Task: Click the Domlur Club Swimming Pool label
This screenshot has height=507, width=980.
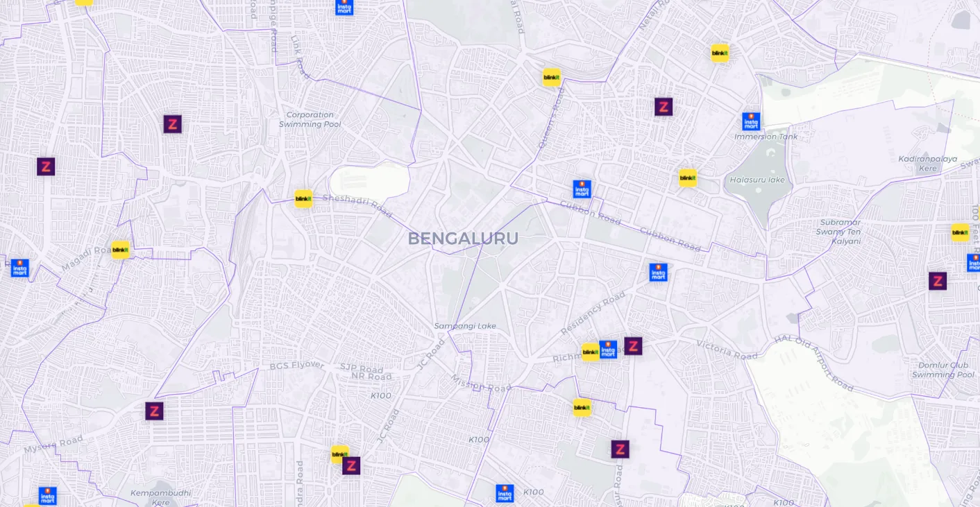Action: [x=943, y=370]
